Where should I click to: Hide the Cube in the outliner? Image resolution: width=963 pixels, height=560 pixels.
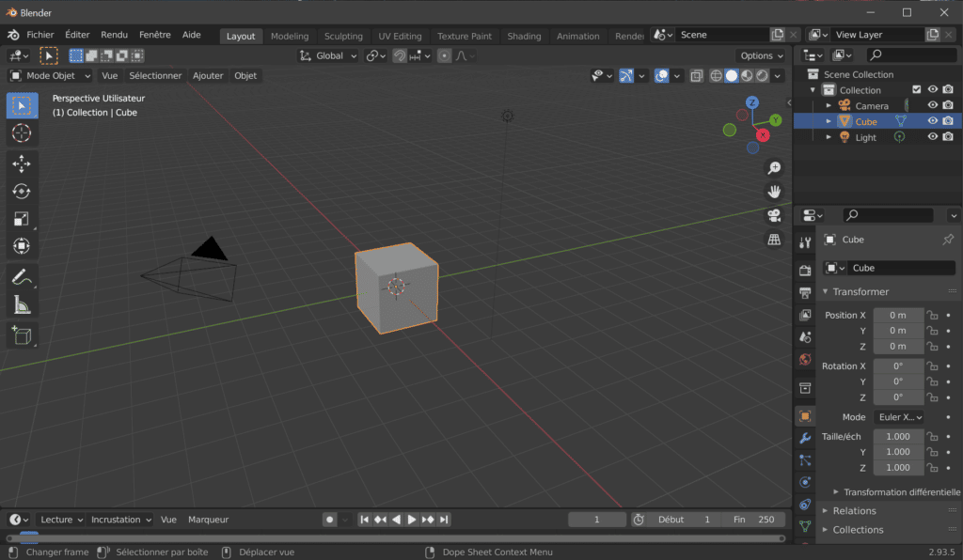click(933, 121)
